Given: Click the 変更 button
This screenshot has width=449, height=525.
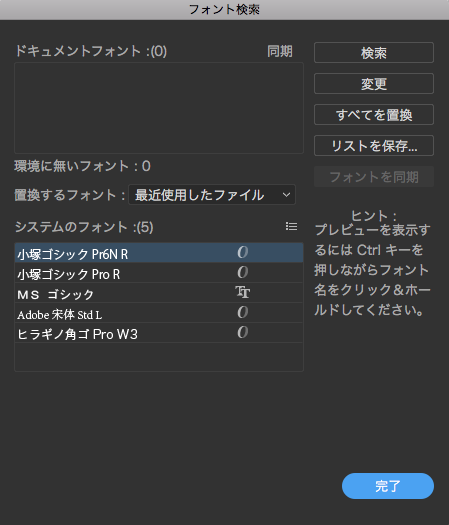Looking at the screenshot, I should pyautogui.click(x=374, y=84).
